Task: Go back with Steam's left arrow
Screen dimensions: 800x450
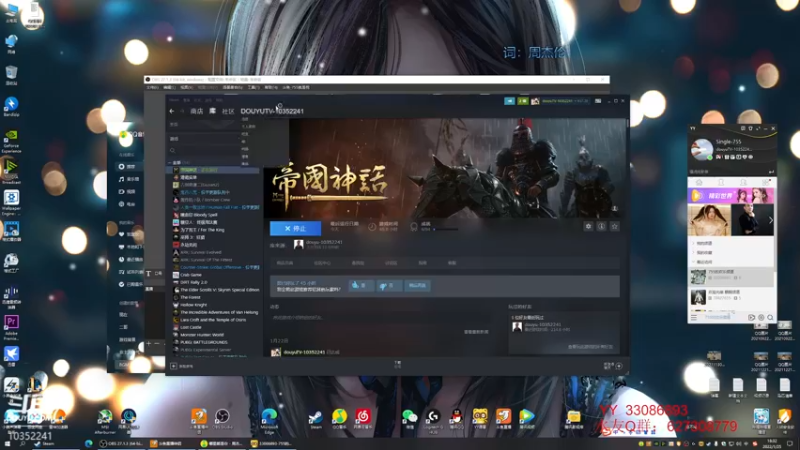Action: [172, 111]
